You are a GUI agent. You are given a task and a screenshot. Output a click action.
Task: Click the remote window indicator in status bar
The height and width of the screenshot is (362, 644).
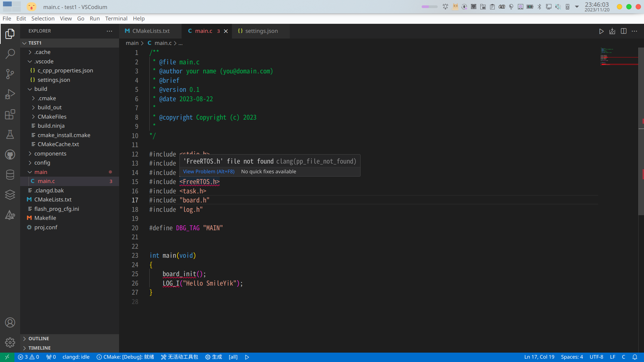[x=7, y=357]
